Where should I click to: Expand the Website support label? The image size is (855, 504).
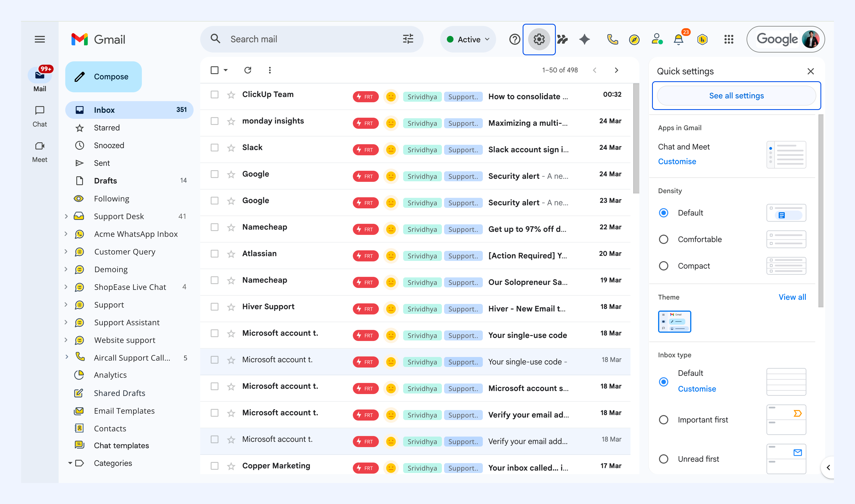[66, 340]
